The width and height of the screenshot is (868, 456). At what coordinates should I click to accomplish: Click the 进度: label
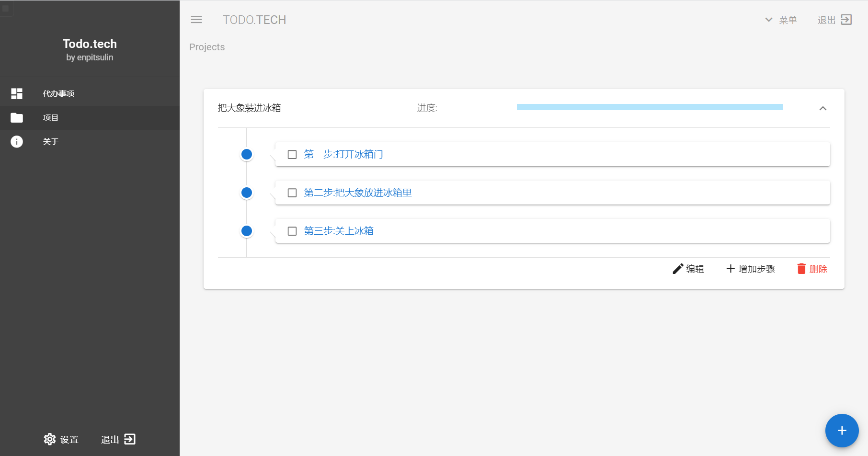427,108
